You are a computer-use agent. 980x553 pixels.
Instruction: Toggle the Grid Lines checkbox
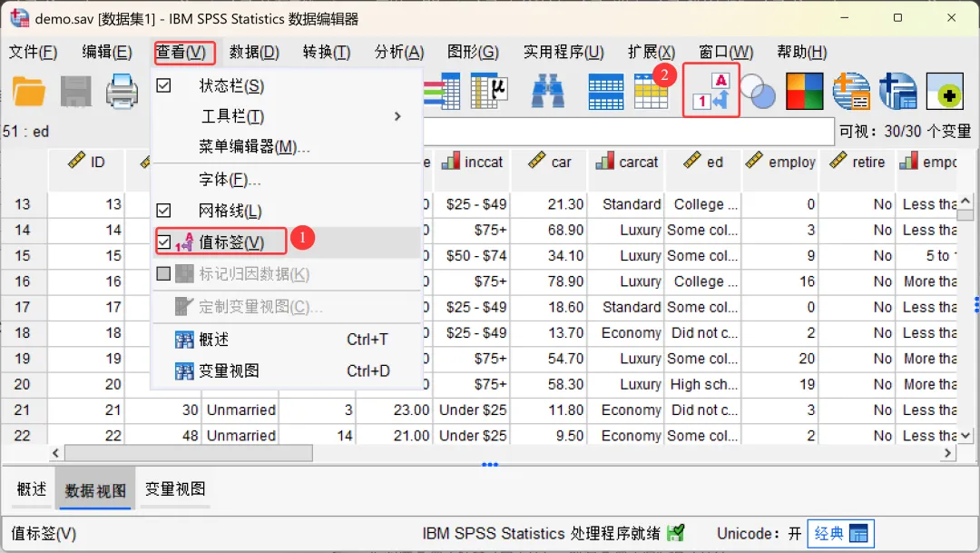(x=163, y=211)
